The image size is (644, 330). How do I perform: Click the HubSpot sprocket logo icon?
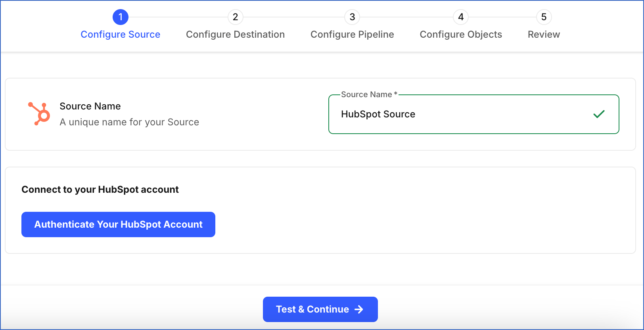(x=39, y=114)
